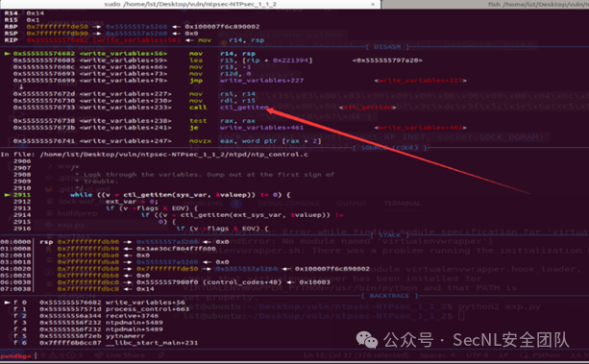The width and height of the screenshot is (589, 364).
Task: Select disasm line write_variables+227 mov rsi, r14
Action: tap(135, 94)
